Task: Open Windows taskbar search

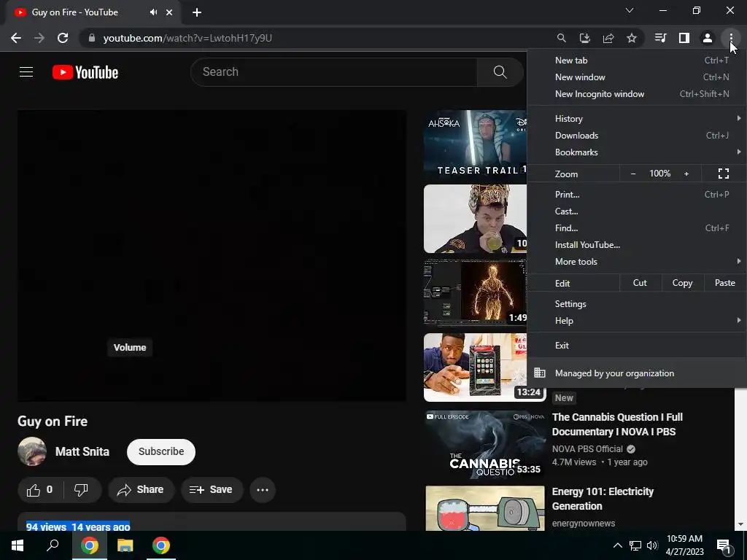Action: point(53,545)
